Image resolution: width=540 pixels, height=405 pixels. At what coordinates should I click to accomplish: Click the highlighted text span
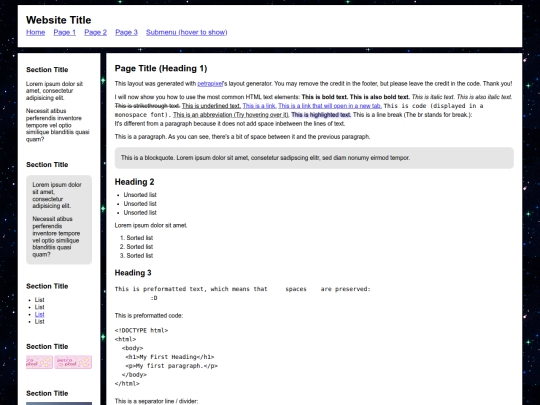pyautogui.click(x=321, y=115)
